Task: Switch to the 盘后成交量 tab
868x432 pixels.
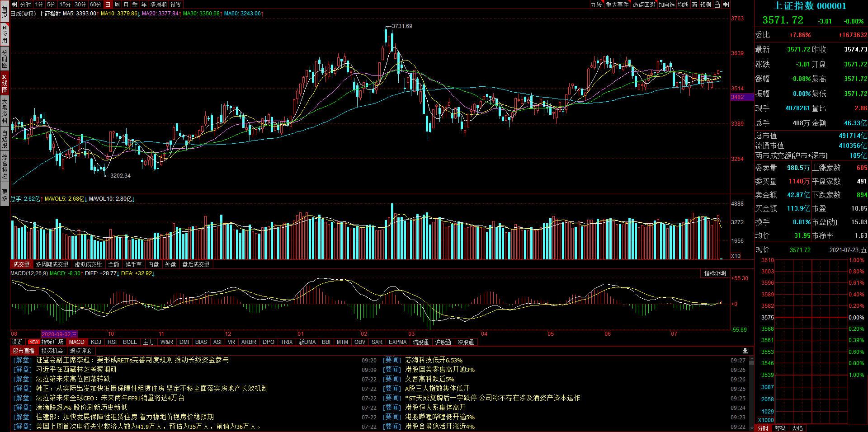Action: 196,264
